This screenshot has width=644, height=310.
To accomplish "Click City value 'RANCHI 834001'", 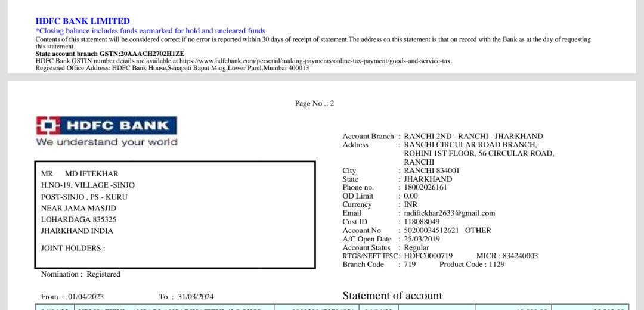I will tap(432, 171).
